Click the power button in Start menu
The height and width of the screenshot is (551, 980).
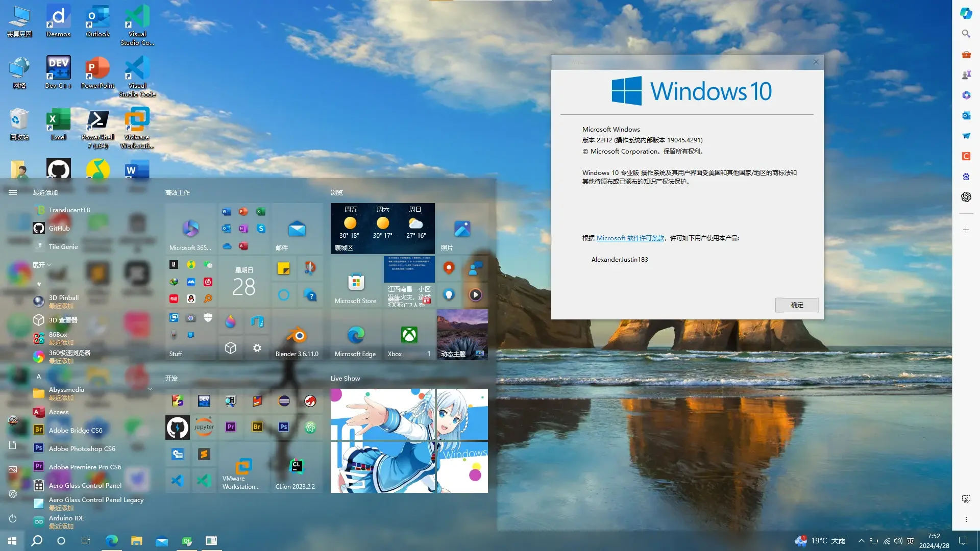pos(13,518)
